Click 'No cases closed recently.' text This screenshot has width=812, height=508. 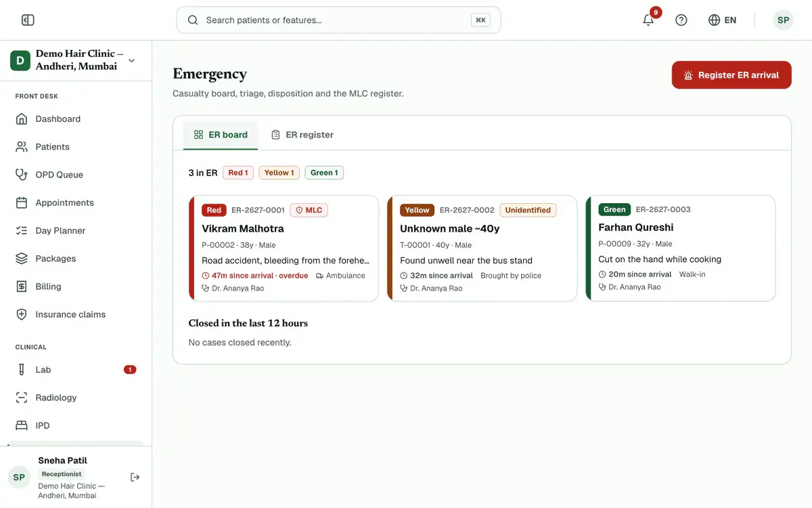[x=240, y=343]
